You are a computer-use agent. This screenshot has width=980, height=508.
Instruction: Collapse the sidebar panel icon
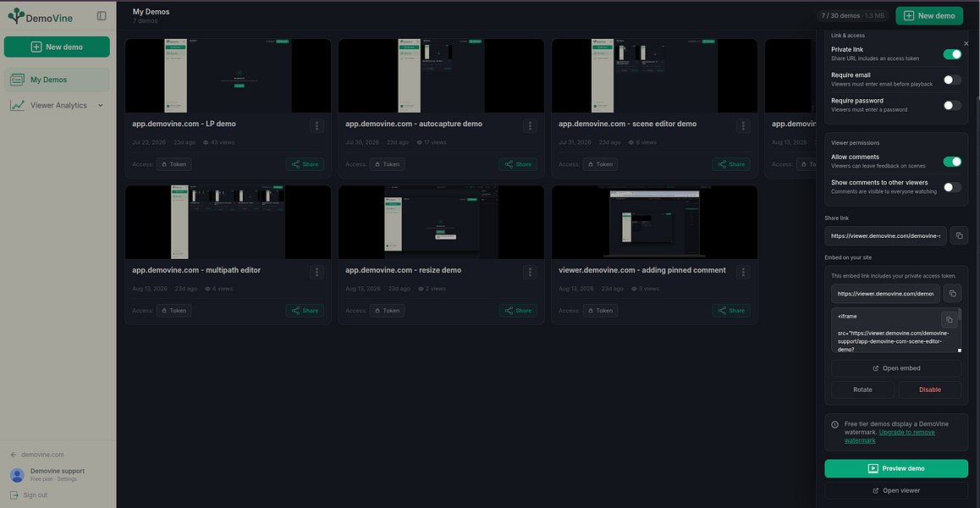click(102, 16)
